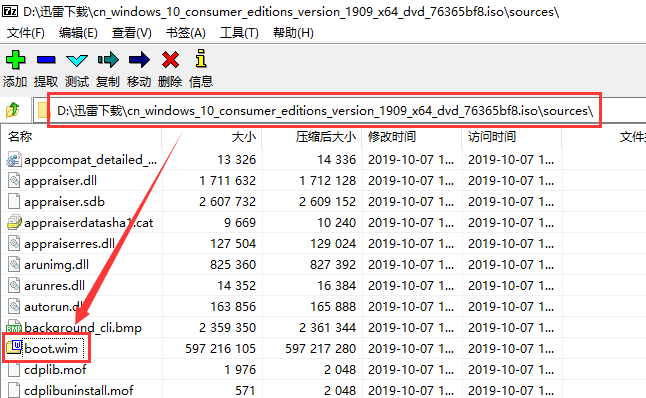
Task: Click packed size value 10 240
Action: (337, 222)
